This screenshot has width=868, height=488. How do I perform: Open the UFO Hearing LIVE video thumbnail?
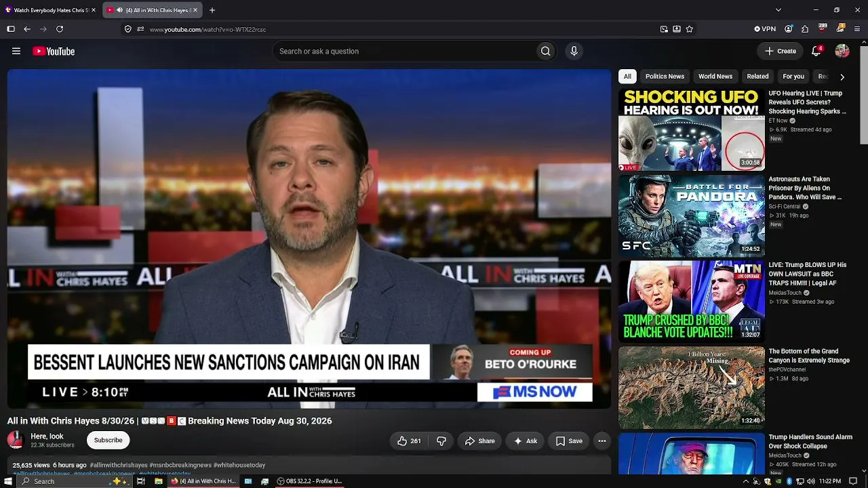(x=692, y=130)
